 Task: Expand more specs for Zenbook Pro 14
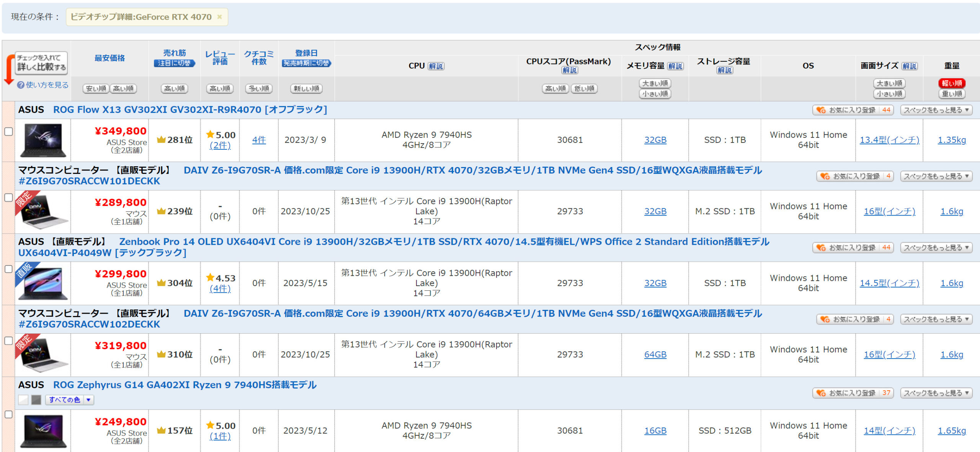(x=936, y=248)
